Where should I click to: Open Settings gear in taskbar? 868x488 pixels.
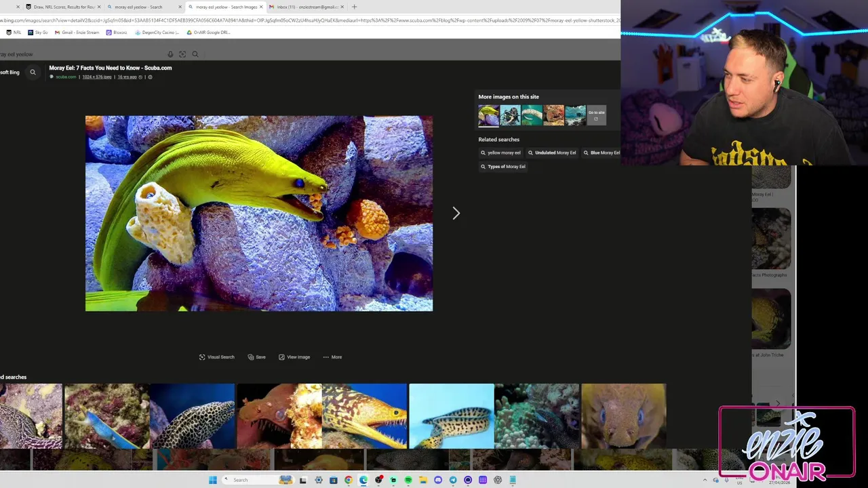pos(319,480)
